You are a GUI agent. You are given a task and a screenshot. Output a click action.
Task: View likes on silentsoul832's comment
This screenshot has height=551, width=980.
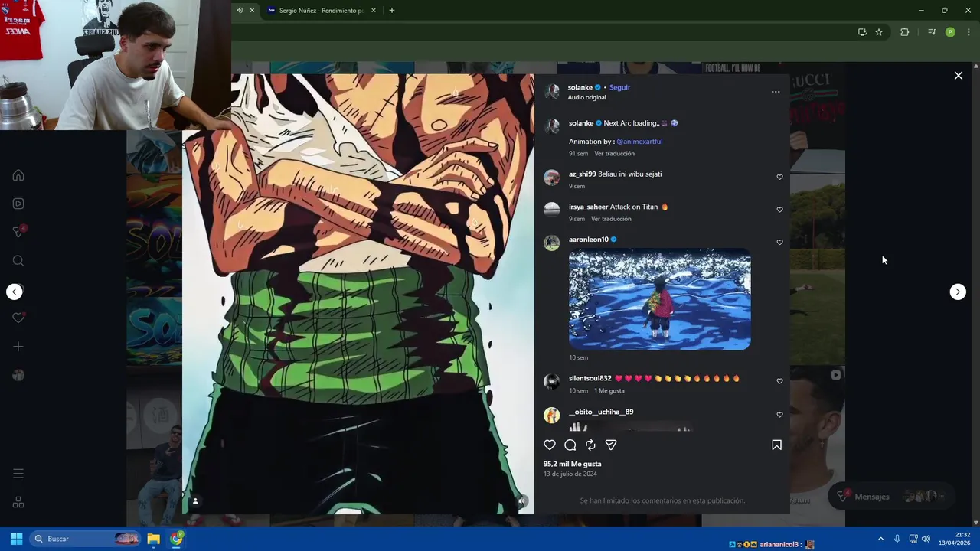pyautogui.click(x=609, y=391)
